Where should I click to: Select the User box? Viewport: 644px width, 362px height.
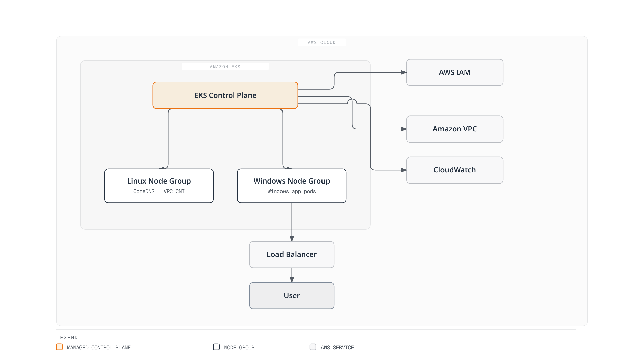(292, 295)
